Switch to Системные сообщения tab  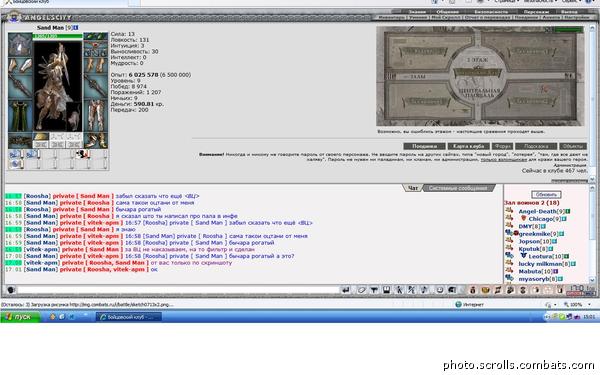(458, 188)
